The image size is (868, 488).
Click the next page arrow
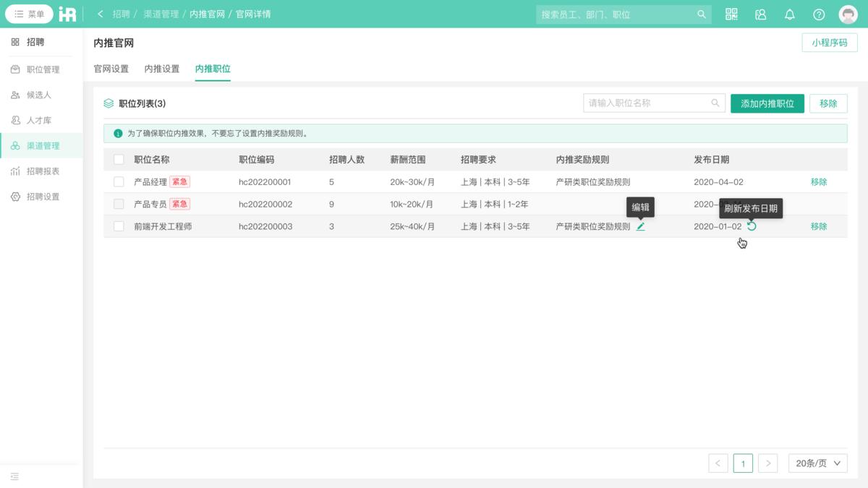click(x=768, y=463)
